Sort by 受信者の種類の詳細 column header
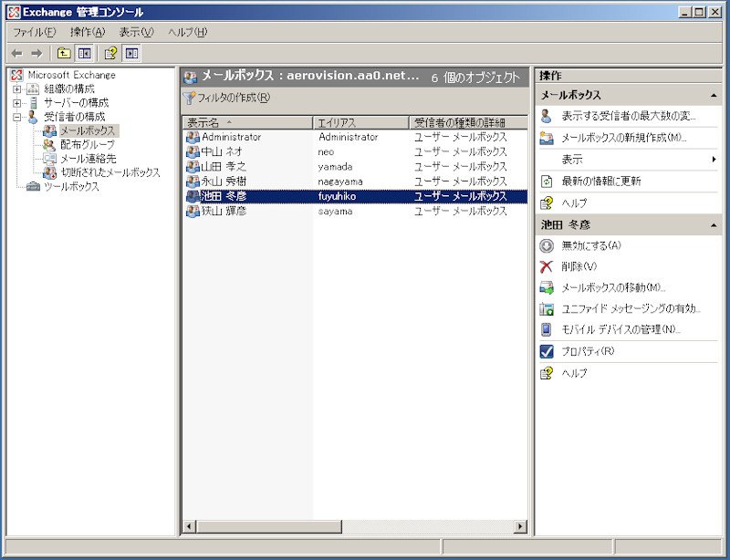 (468, 122)
